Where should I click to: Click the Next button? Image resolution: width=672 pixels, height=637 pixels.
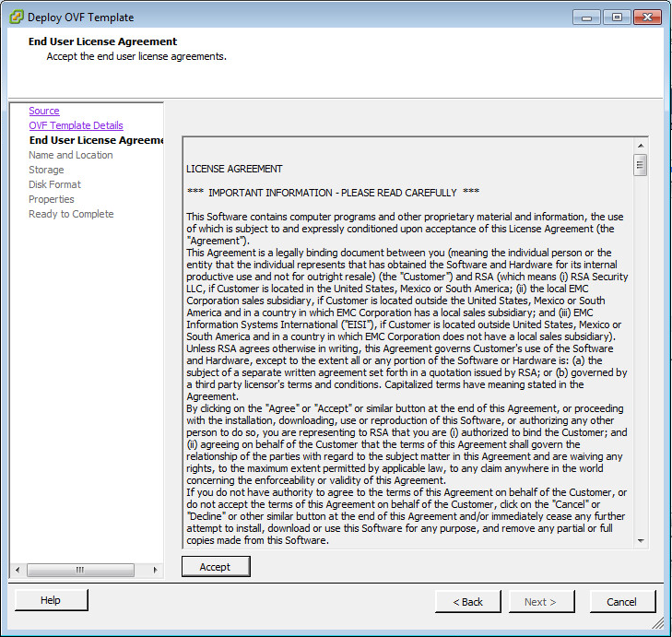tap(542, 602)
